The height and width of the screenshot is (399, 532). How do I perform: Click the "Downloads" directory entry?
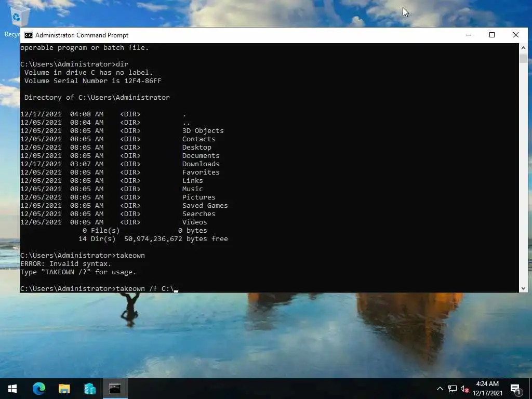[x=201, y=164]
